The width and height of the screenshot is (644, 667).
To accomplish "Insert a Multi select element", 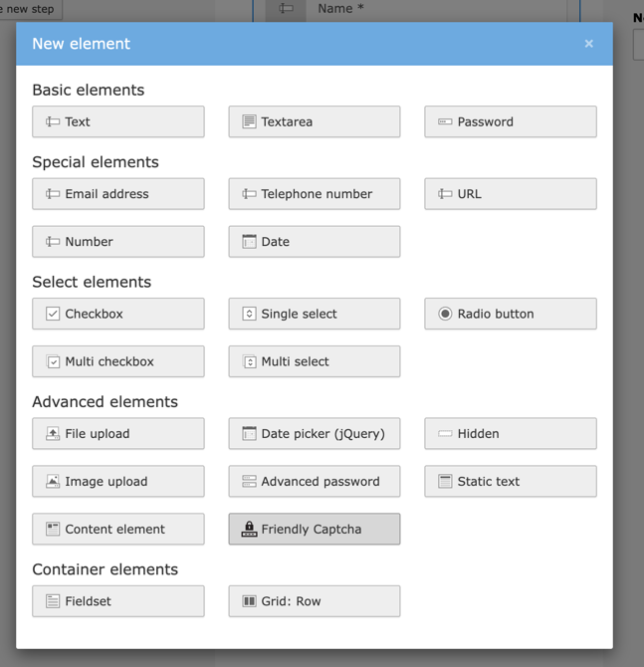I will [314, 361].
